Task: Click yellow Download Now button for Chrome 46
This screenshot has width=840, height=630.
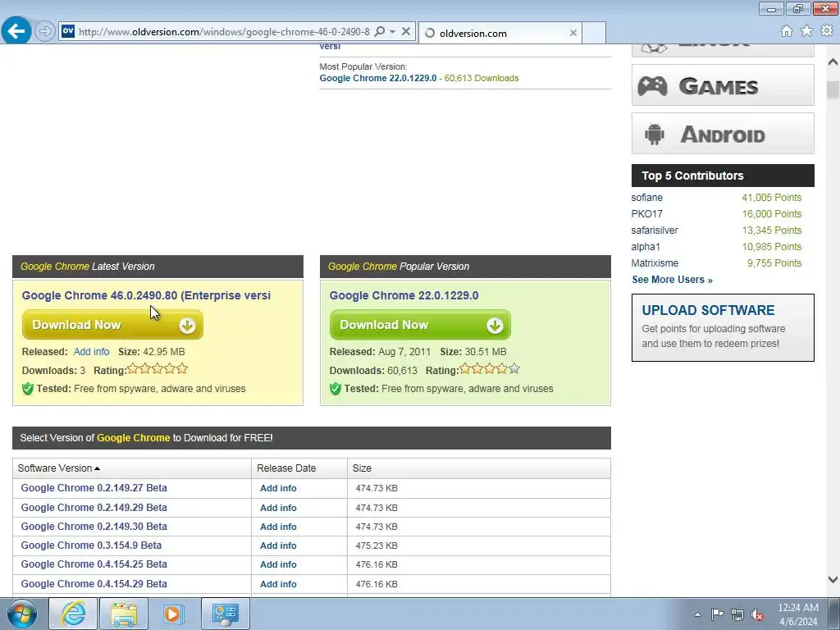Action: pos(112,325)
